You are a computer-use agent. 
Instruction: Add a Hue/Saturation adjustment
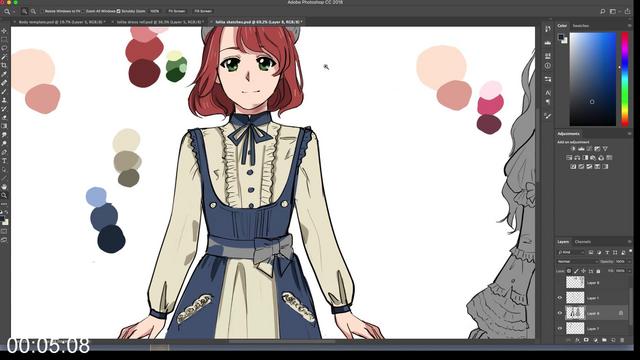tap(569, 158)
